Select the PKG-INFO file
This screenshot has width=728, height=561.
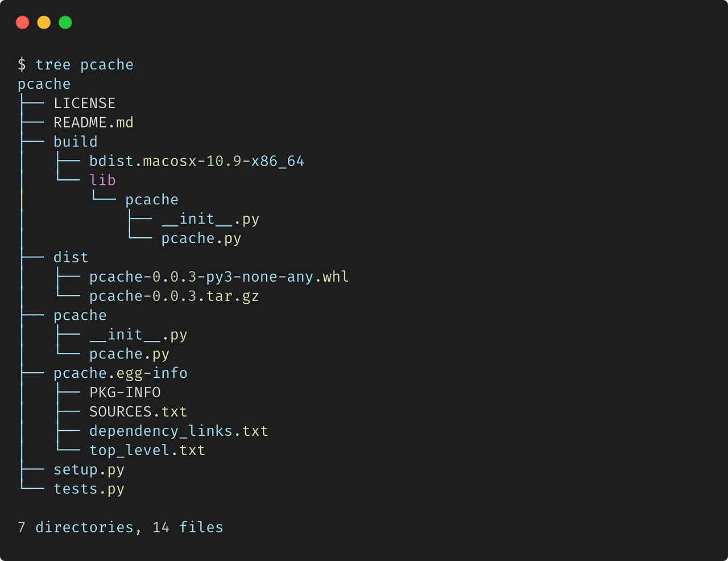125,392
